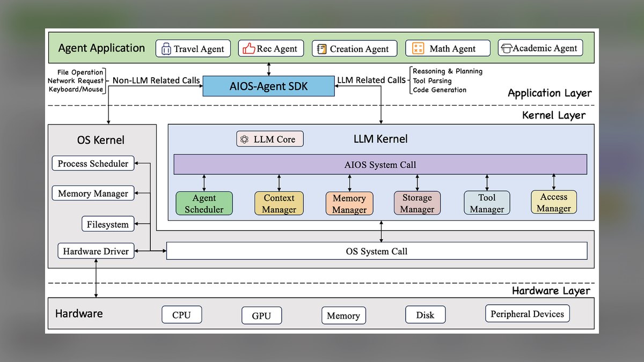The width and height of the screenshot is (644, 362).
Task: Click the File Operation text
Action: pyautogui.click(x=80, y=72)
